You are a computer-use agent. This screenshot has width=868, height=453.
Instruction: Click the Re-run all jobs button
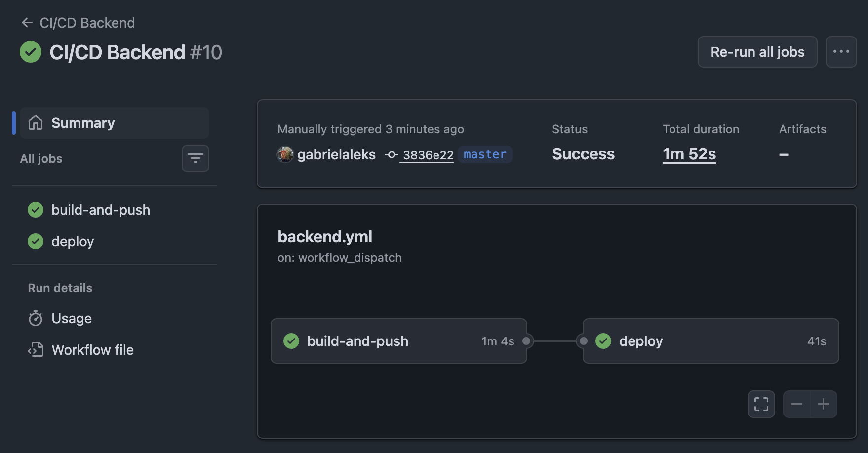[757, 51]
